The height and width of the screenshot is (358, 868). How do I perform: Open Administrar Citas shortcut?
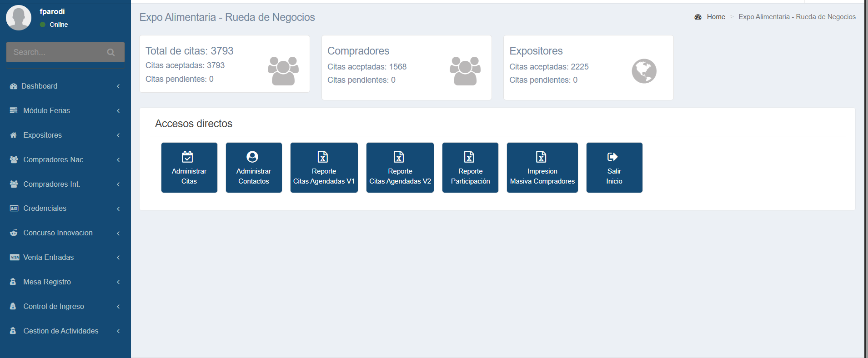(189, 168)
